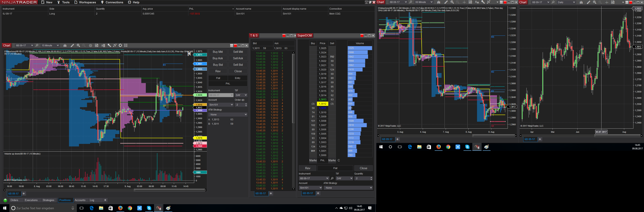Click the Sell Mkt button
The height and width of the screenshot is (212, 644).
(x=238, y=52)
